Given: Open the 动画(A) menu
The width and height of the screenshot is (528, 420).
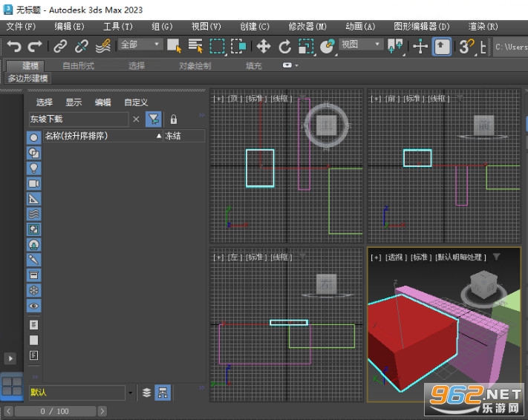Looking at the screenshot, I should (x=360, y=26).
